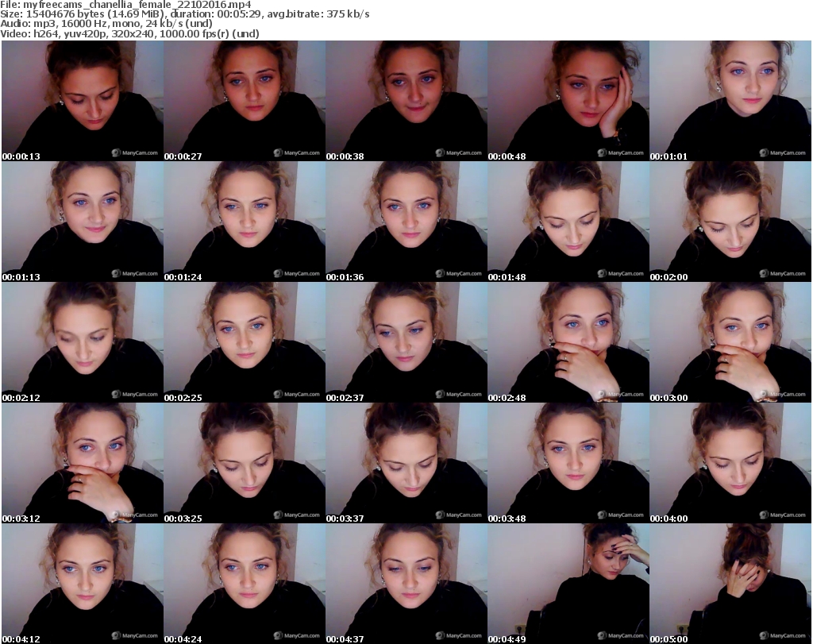Select the thumbnail timestamped 00:03:00

point(730,343)
